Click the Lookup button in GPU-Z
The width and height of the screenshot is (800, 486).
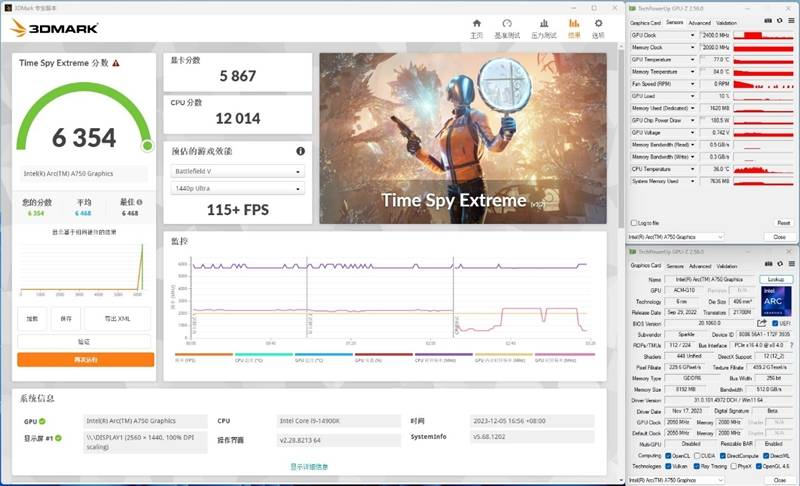pyautogui.click(x=775, y=279)
